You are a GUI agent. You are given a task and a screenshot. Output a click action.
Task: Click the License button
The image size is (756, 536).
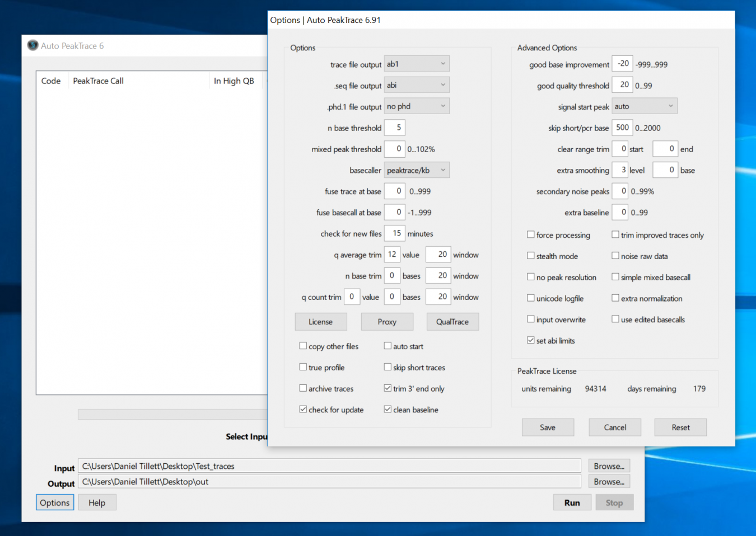321,322
